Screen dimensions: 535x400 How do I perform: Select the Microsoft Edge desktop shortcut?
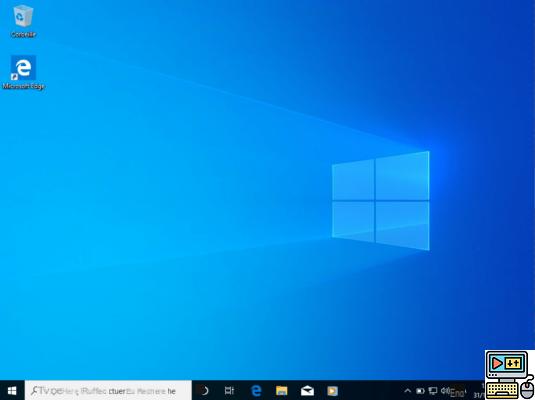[23, 72]
